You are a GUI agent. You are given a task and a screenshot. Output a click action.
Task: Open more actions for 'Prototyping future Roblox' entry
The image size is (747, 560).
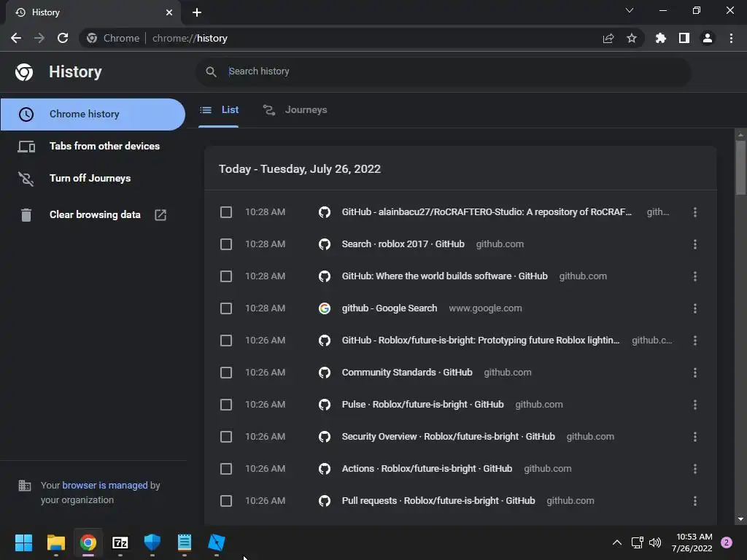point(695,341)
